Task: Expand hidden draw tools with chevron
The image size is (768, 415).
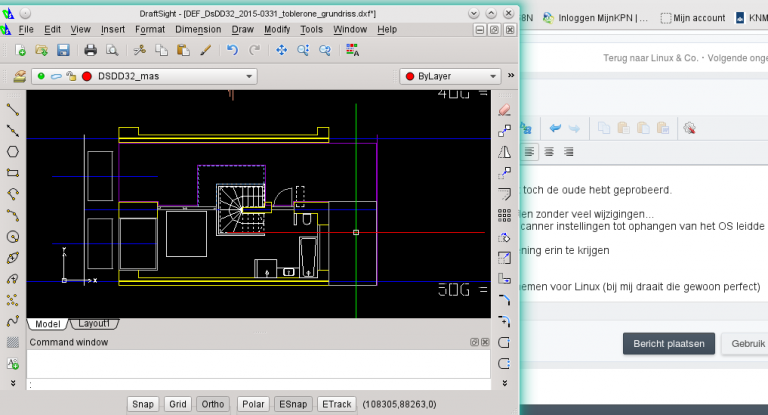Action: pos(13,383)
